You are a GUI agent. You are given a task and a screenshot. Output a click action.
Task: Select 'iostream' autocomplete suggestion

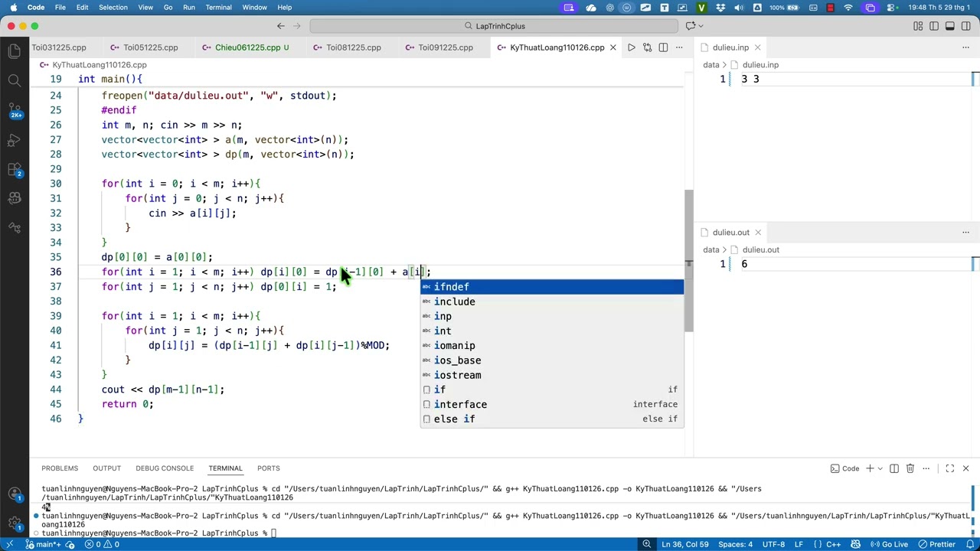[551, 375]
